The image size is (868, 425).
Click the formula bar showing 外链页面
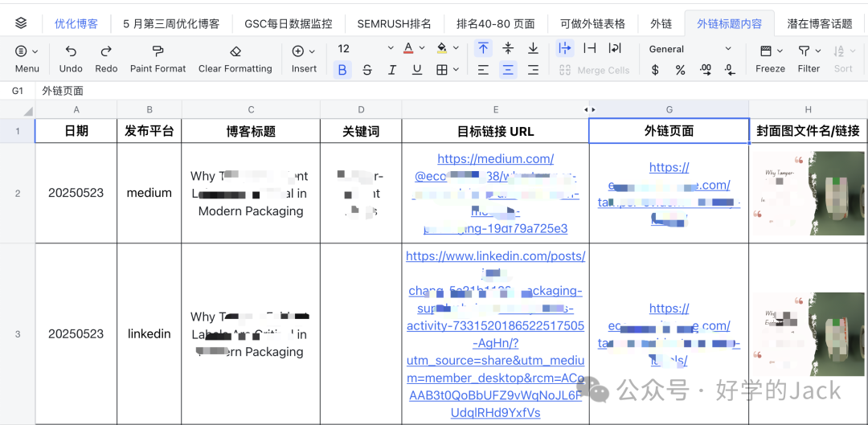(451, 91)
